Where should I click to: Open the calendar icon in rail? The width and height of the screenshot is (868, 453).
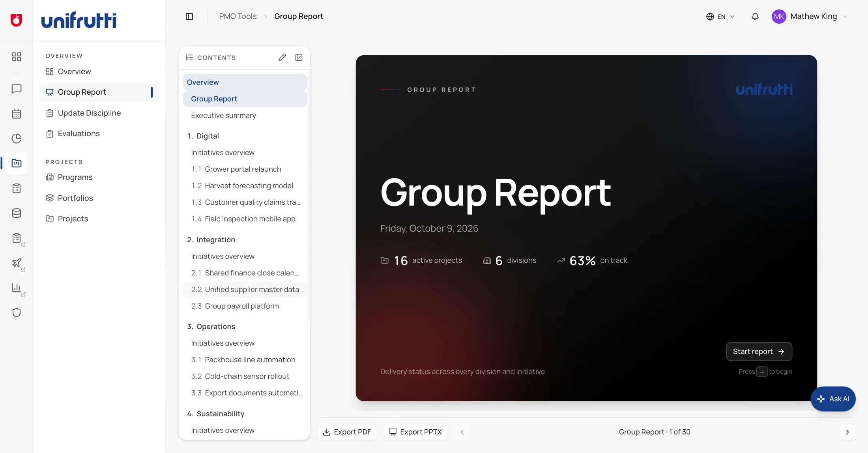coord(16,114)
